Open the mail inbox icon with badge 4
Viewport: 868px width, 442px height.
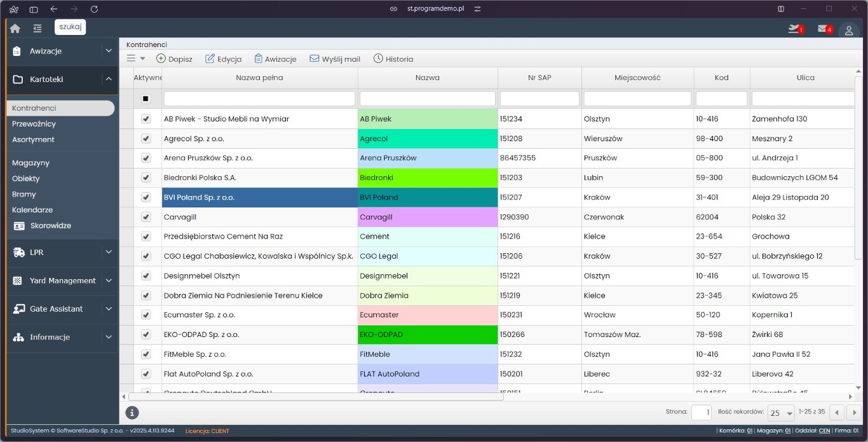824,29
